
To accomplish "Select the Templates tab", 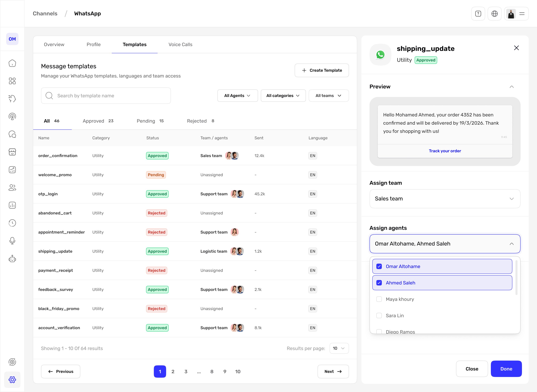I will [135, 44].
